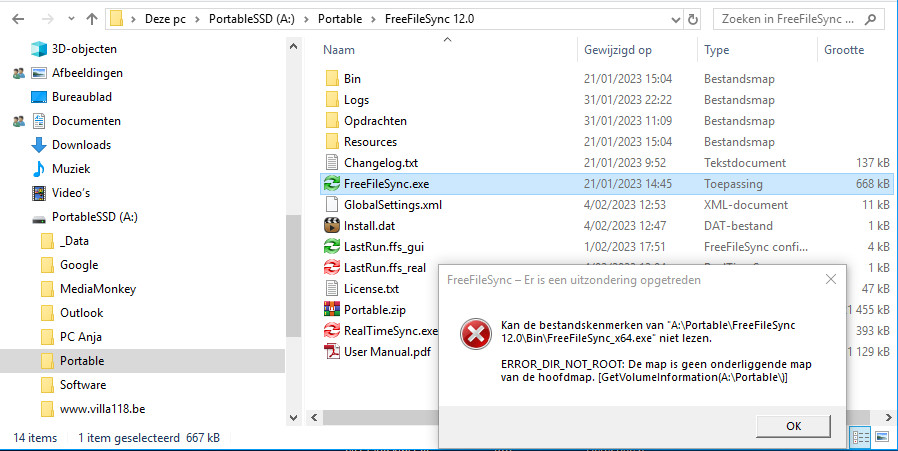Select Portable.zip archive icon
The width and height of the screenshot is (898, 451).
pos(332,309)
